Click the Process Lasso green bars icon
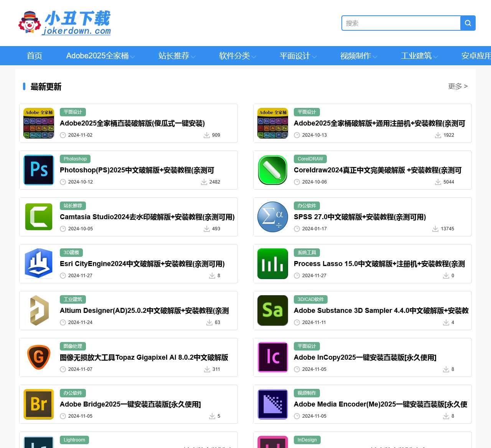This screenshot has width=491, height=448. click(273, 264)
